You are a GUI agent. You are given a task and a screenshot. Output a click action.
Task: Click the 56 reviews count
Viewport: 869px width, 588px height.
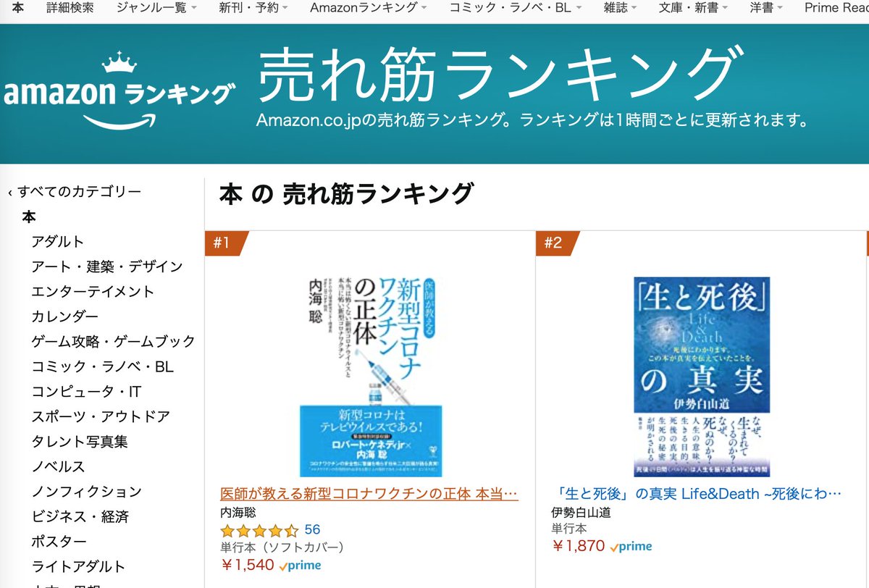coord(312,530)
